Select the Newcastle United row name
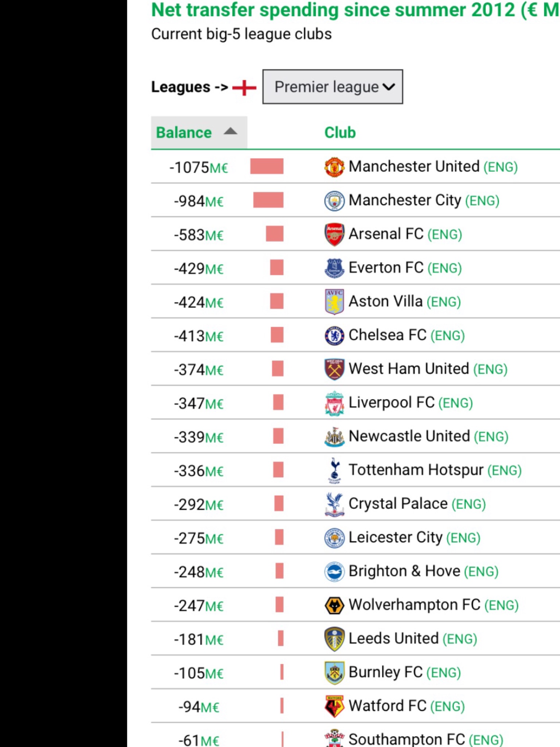Screen dimensions: 560x747 click(x=409, y=436)
